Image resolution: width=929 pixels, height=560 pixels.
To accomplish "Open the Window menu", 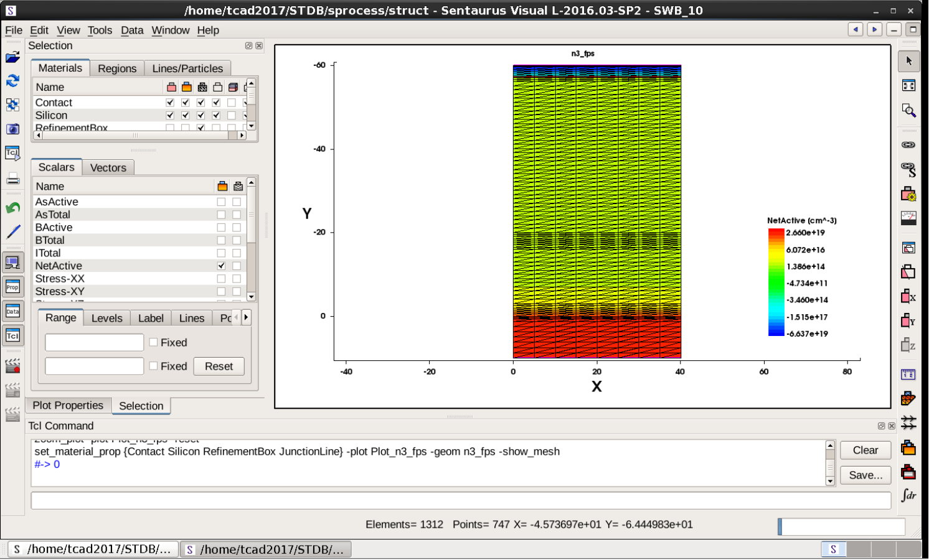I will 171,30.
